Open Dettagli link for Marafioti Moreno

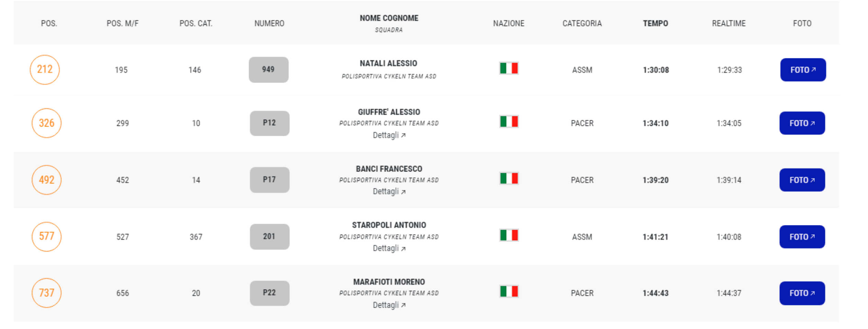[389, 305]
